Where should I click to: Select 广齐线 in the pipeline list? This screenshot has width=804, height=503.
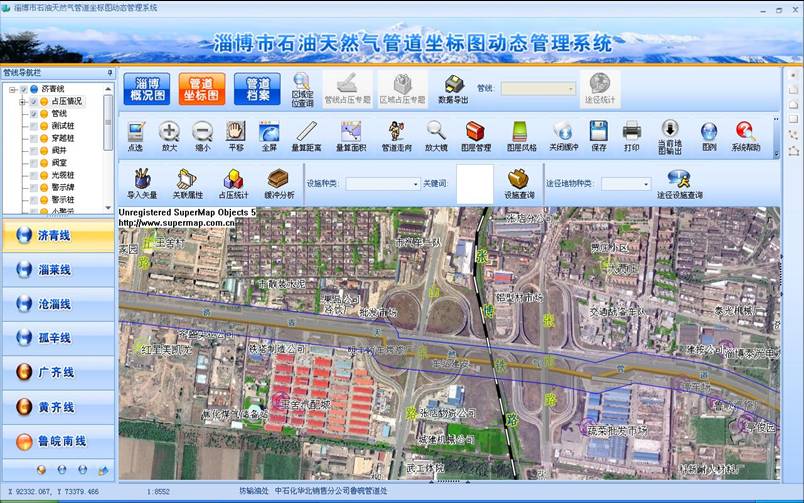pyautogui.click(x=58, y=372)
